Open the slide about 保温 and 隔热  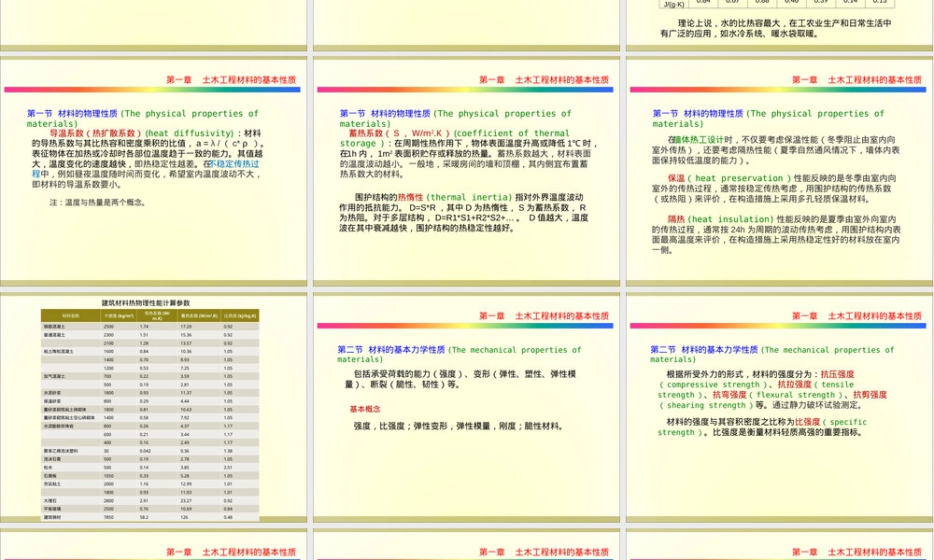[780, 172]
